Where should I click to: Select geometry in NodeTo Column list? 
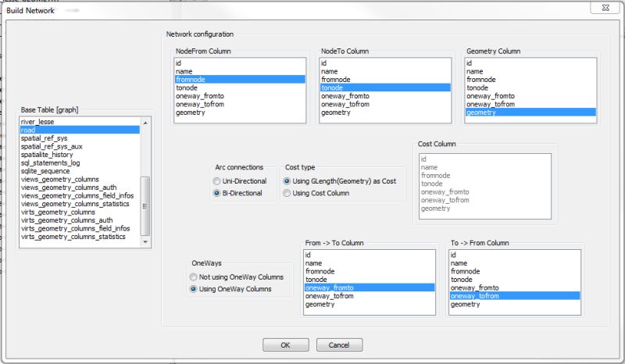click(x=385, y=112)
